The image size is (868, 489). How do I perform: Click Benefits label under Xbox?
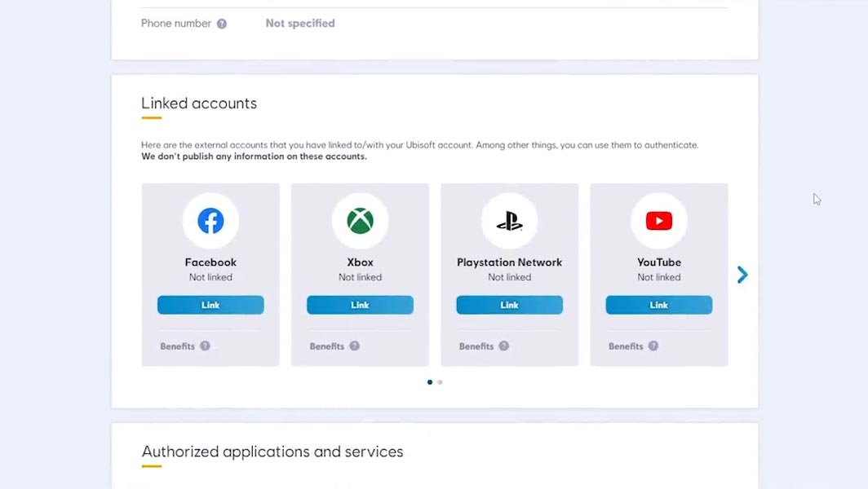326,346
